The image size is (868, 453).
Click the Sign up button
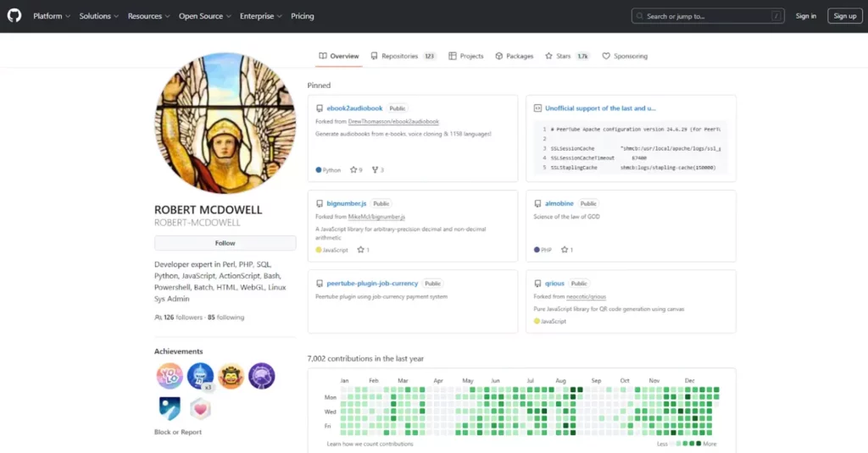click(x=844, y=16)
